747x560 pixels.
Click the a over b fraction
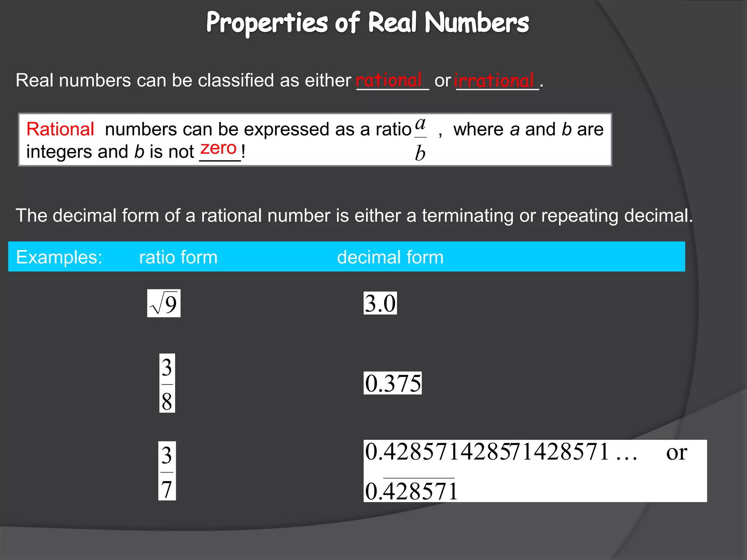point(421,139)
